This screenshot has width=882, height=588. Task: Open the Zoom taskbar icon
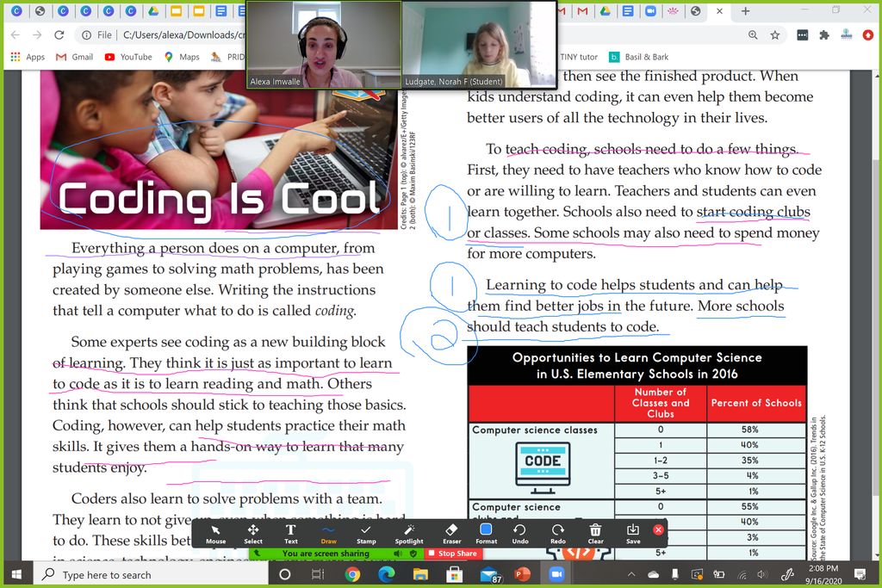pyautogui.click(x=556, y=574)
